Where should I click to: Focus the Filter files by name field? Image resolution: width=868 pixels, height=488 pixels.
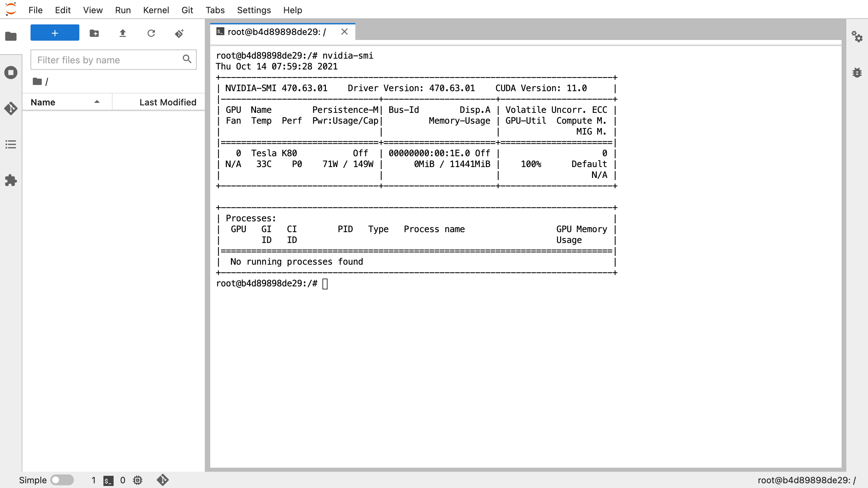click(114, 60)
